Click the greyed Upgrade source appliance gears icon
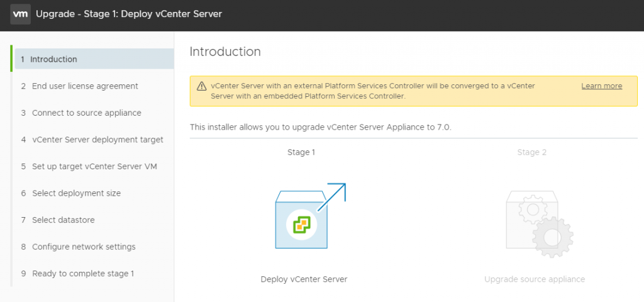Screen dimensions: 644x302 click(x=540, y=223)
